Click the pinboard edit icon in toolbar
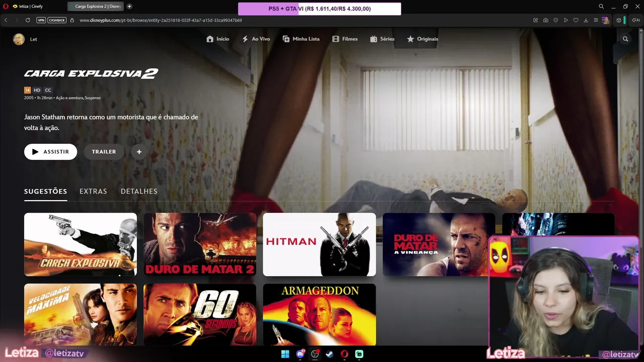 [x=536, y=20]
